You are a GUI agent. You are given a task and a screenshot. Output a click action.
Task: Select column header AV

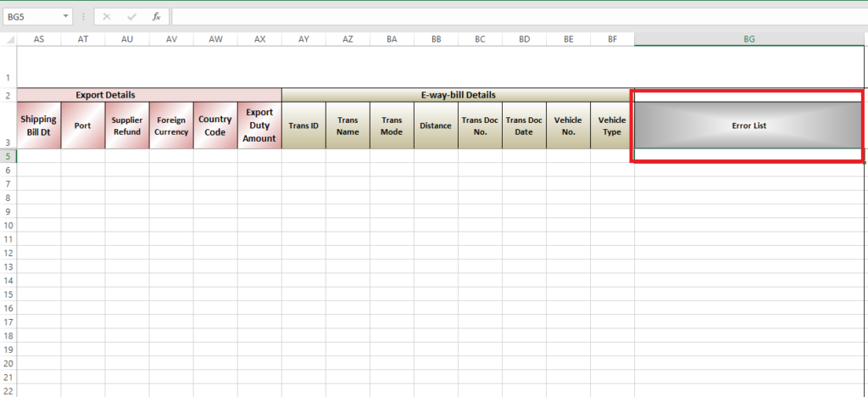tap(171, 39)
